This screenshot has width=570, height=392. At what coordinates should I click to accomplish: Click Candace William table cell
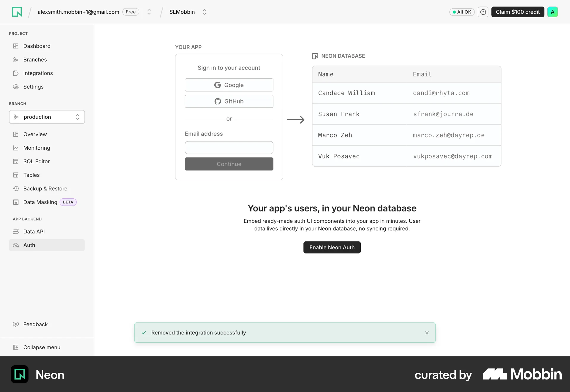346,93
